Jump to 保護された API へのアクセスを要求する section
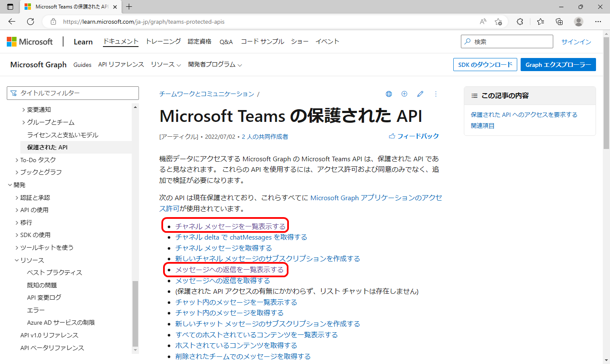This screenshot has width=610, height=364. point(524,115)
